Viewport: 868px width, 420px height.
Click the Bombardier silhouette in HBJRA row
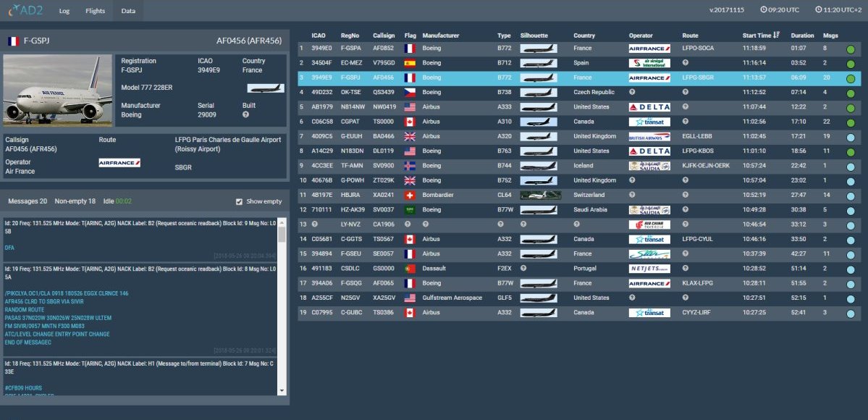click(541, 195)
